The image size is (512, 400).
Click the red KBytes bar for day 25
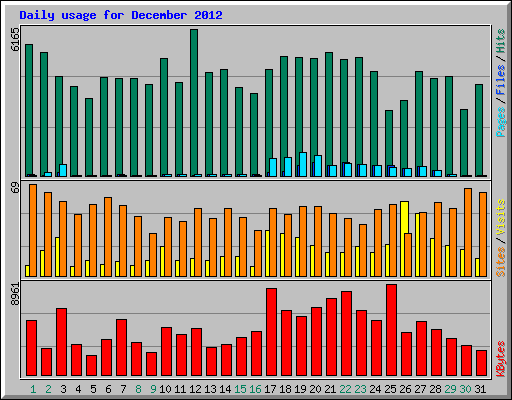391,330
